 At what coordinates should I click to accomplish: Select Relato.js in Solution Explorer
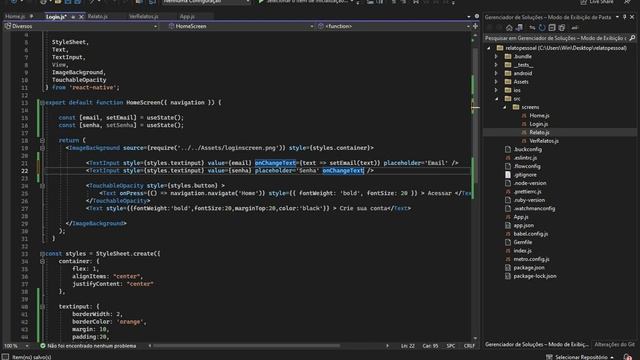pos(539,132)
